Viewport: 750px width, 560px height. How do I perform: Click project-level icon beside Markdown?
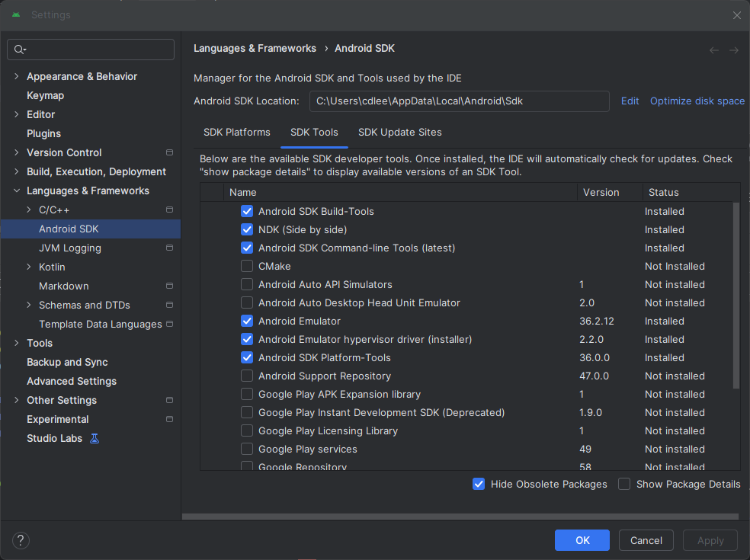pyautogui.click(x=169, y=286)
